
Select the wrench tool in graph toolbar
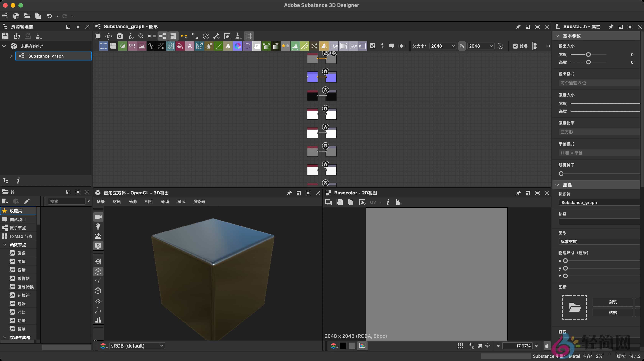click(x=216, y=36)
